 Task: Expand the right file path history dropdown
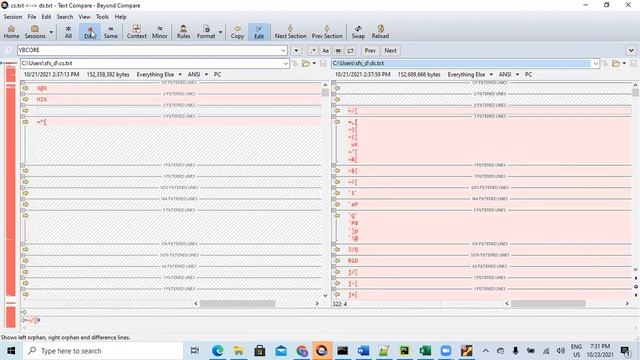596,63
